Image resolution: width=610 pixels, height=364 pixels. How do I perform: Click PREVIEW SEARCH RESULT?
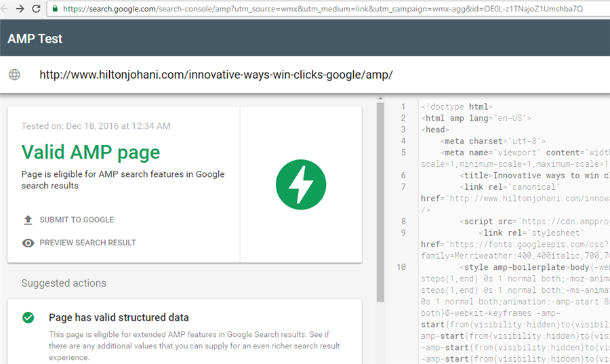pyautogui.click(x=88, y=243)
